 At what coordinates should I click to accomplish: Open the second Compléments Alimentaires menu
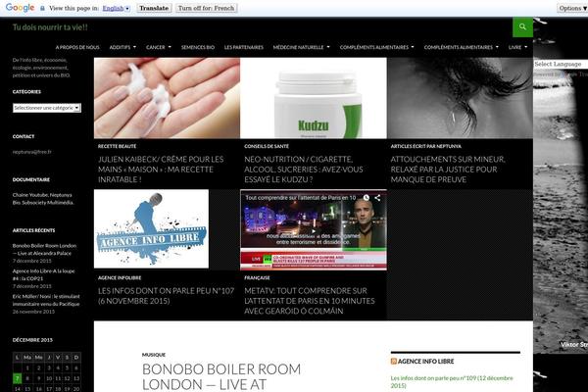[x=462, y=47]
